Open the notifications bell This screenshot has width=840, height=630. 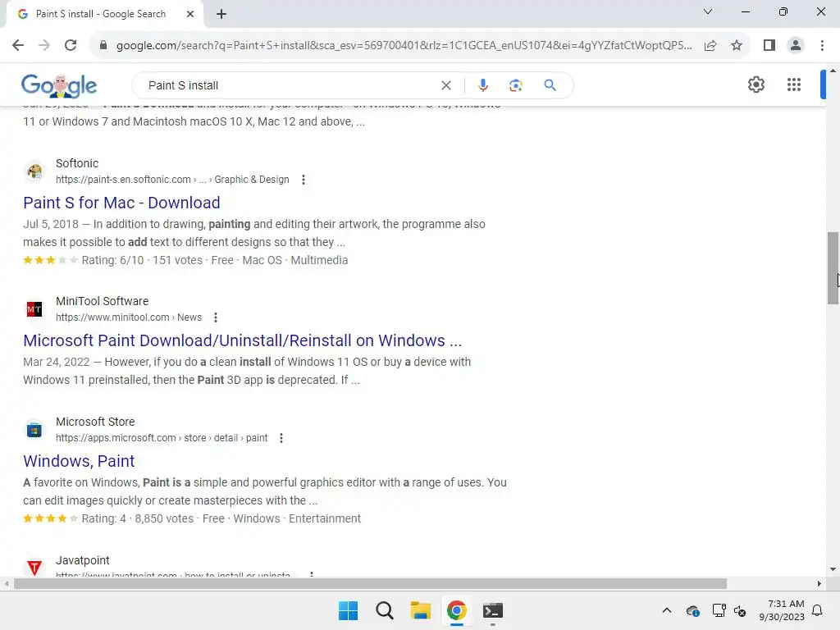pyautogui.click(x=818, y=610)
